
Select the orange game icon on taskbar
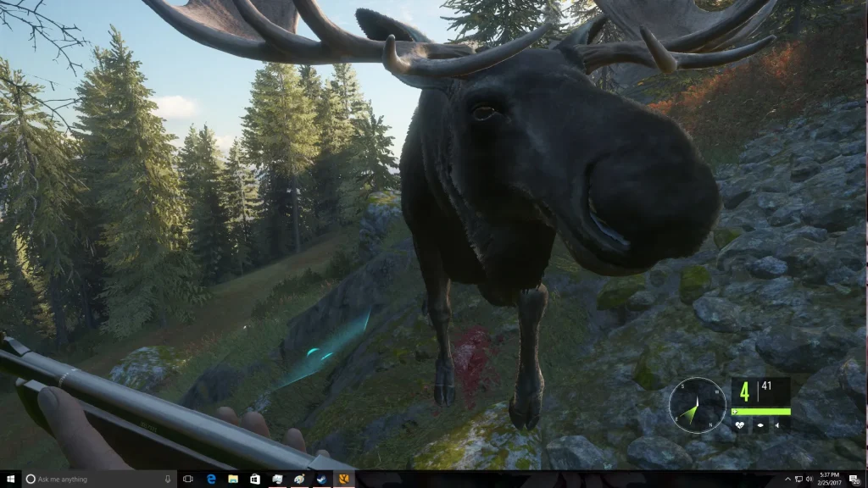tap(344, 480)
